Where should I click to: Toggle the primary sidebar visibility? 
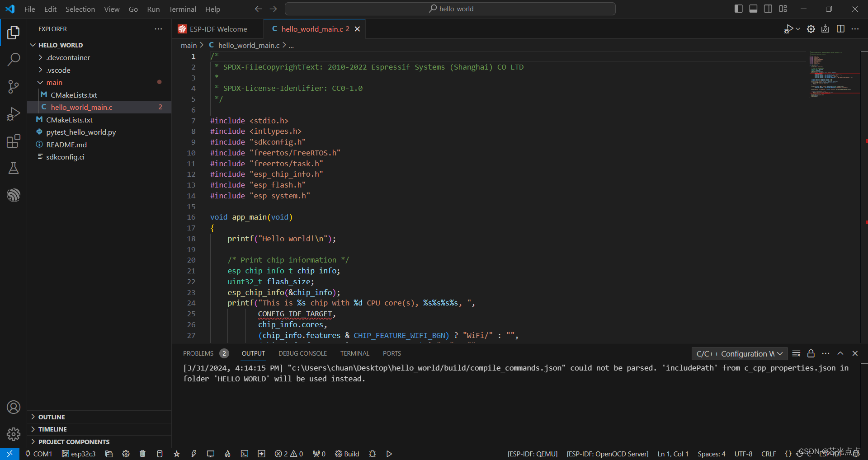point(739,9)
